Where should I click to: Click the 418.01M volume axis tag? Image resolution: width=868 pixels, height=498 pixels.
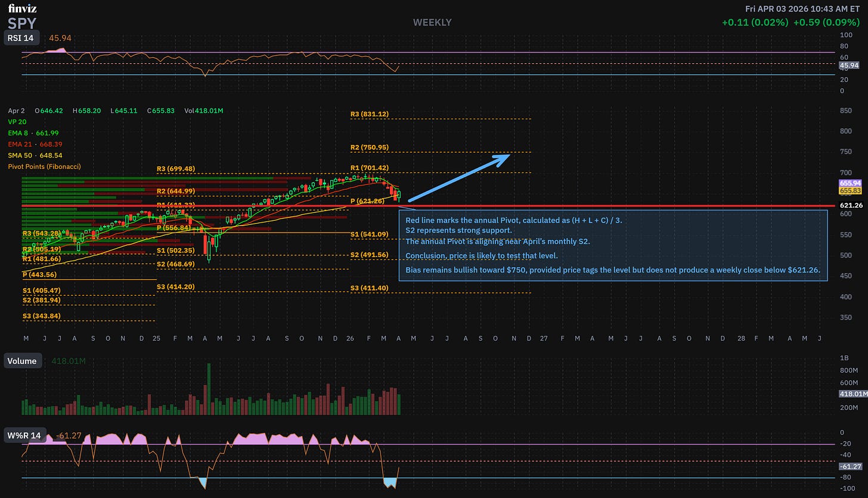[853, 394]
